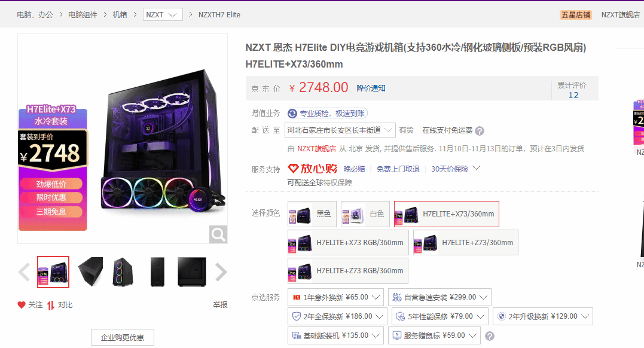Screen dimensions: 644x348
Task: Click the 服务赠鼠标 monitor icon
Action: coord(397,335)
